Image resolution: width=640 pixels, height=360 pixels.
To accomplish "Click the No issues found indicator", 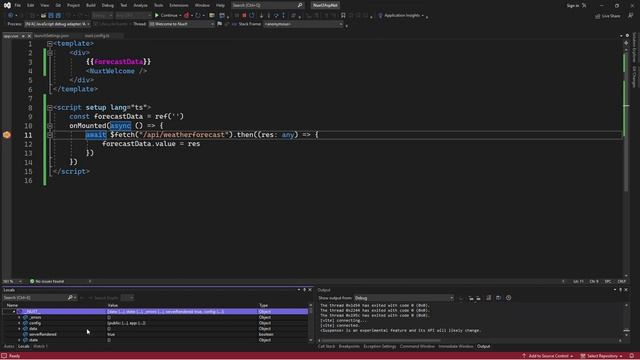I will point(47,281).
